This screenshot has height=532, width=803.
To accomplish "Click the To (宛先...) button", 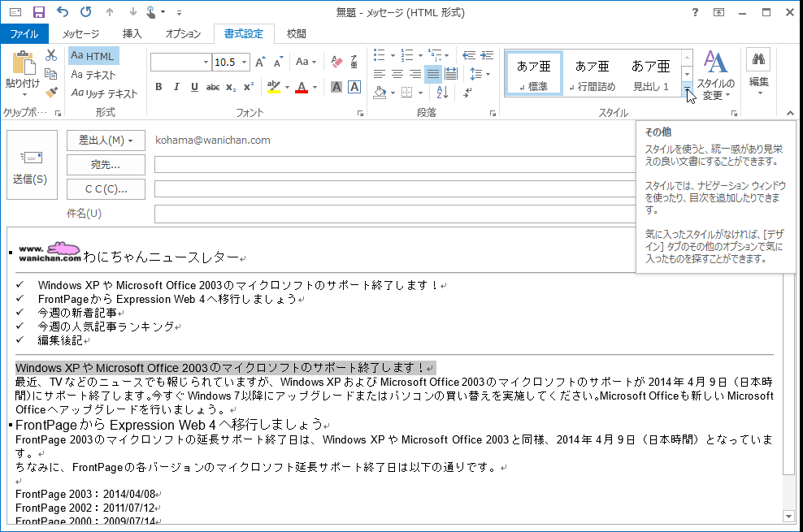I will coord(106,165).
